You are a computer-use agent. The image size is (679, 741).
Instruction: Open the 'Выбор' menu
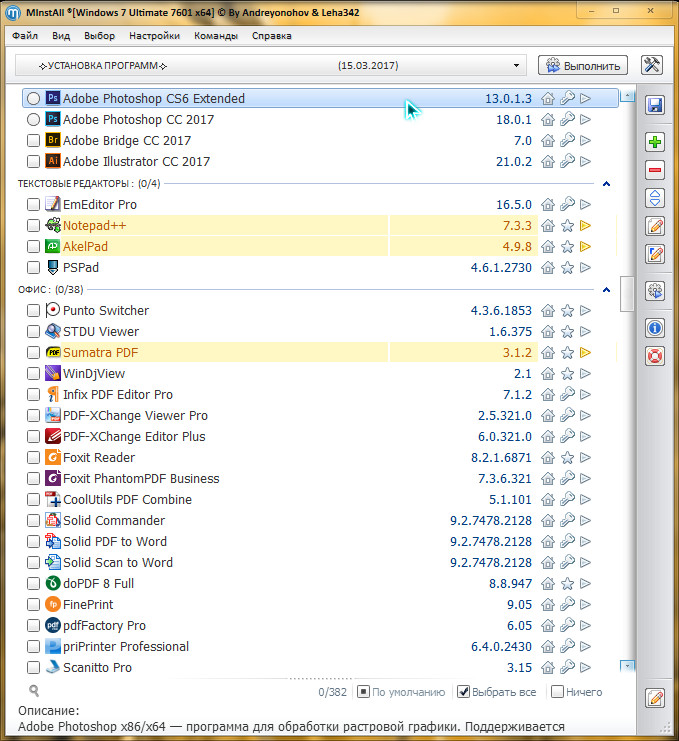click(99, 35)
